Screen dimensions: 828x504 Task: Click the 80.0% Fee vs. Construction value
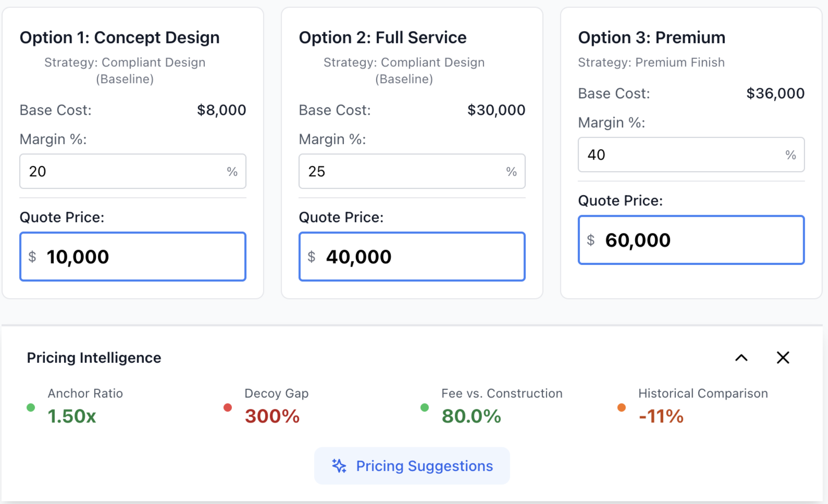(471, 416)
